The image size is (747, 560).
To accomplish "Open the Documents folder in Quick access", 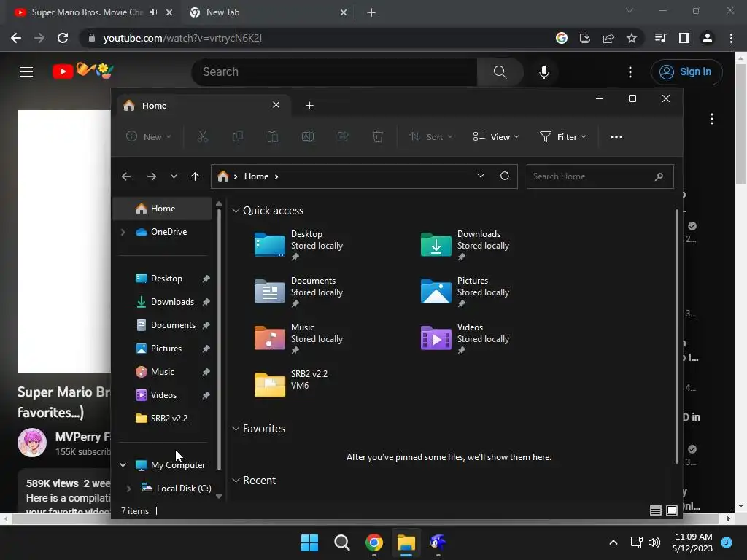I will [x=298, y=292].
